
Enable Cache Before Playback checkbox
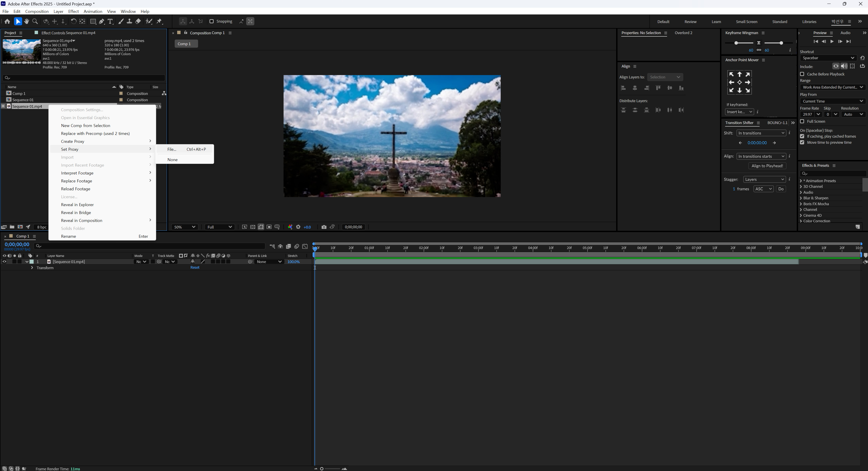click(802, 74)
